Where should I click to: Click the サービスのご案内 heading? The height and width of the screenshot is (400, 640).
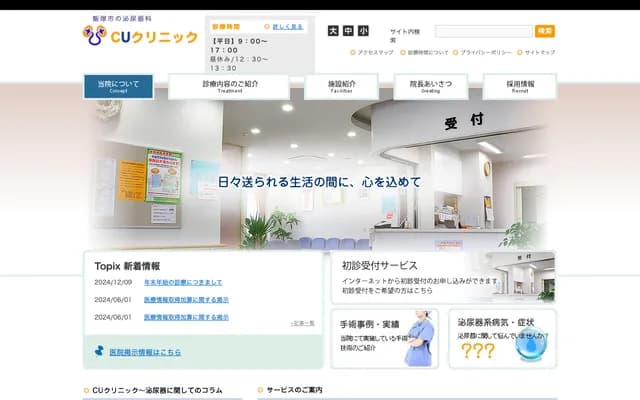point(294,390)
